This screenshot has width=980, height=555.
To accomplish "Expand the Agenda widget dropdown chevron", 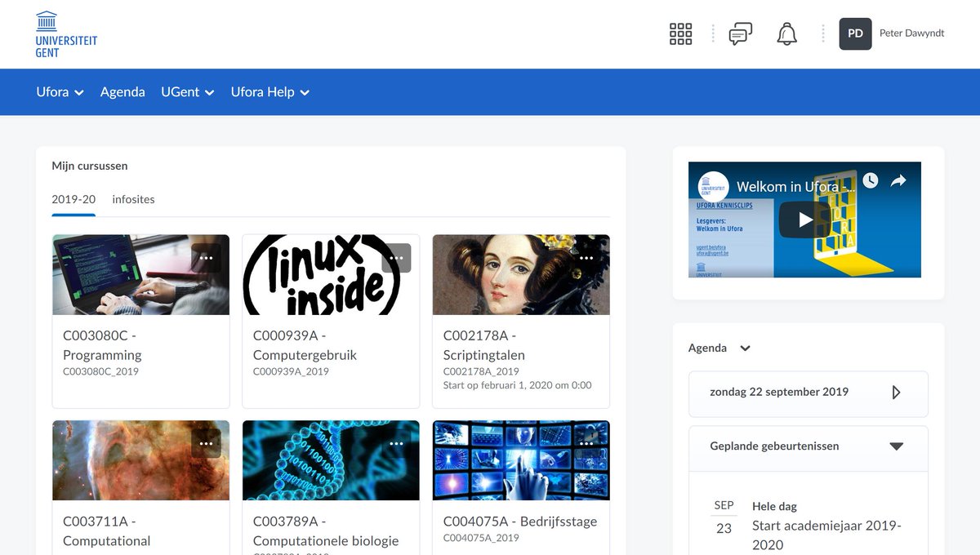I will pyautogui.click(x=745, y=349).
